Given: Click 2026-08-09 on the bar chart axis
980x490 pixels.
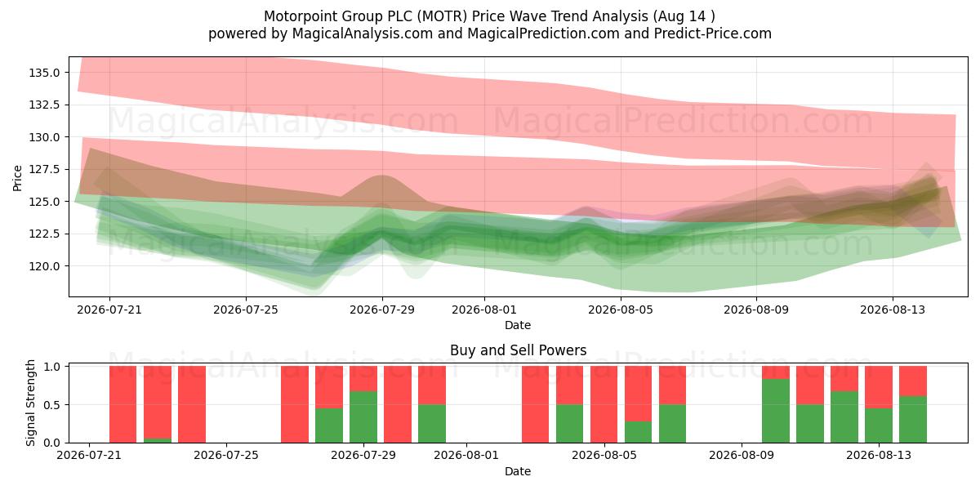Looking at the screenshot, I should coord(742,456).
